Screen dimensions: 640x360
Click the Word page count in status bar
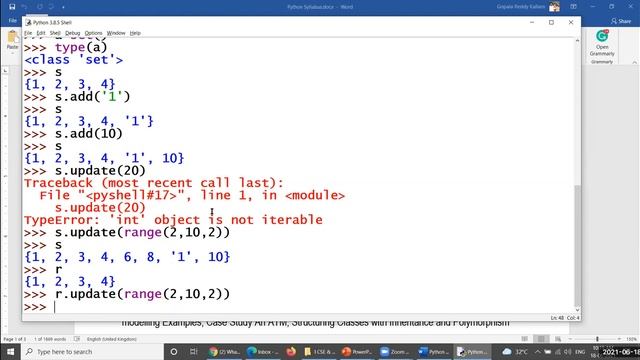click(14, 339)
